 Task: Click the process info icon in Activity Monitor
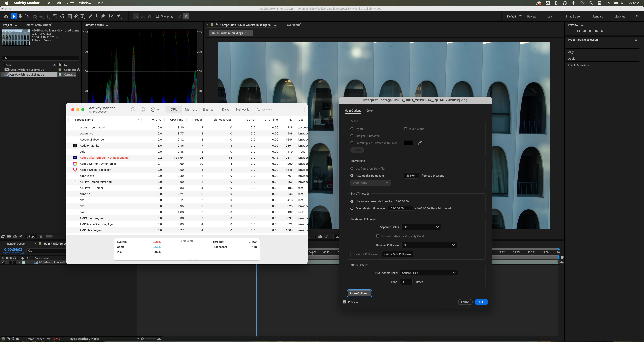tap(143, 110)
